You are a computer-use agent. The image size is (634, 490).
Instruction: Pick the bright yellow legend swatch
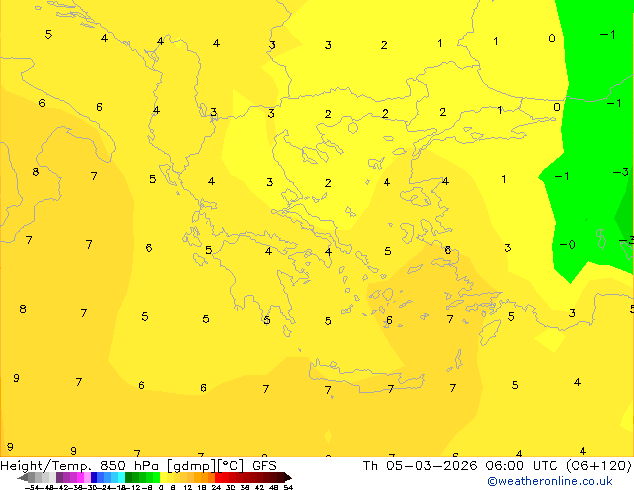coord(163,477)
